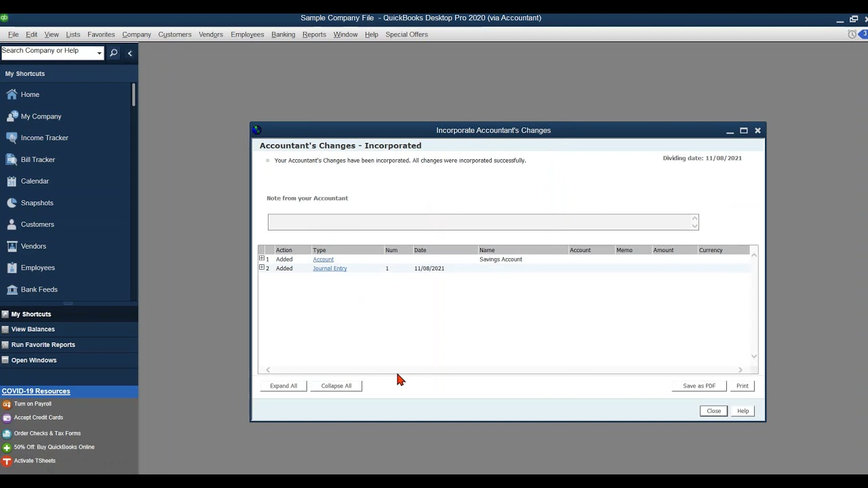This screenshot has width=868, height=488.
Task: Open the Vendors shortcut in the sidebar
Action: [x=33, y=246]
